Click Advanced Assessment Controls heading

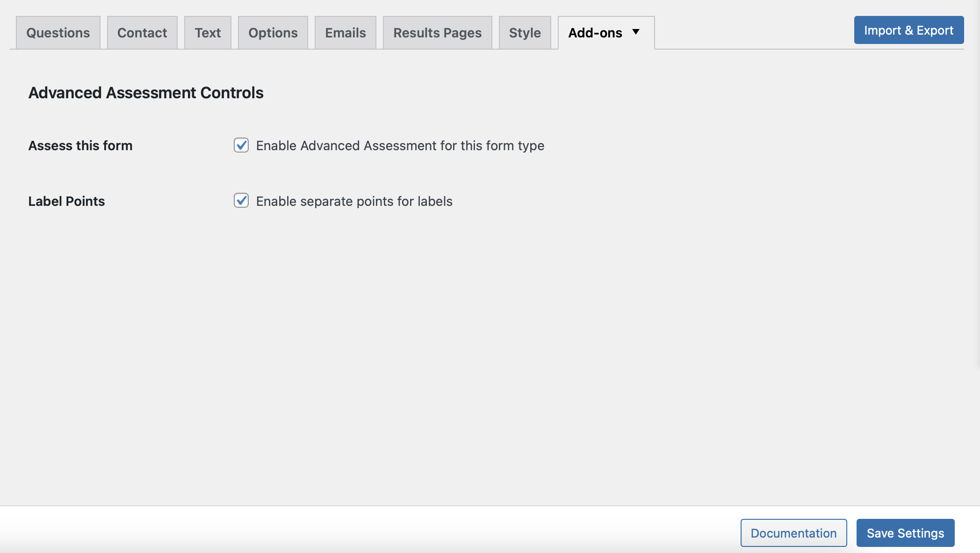[x=146, y=93]
